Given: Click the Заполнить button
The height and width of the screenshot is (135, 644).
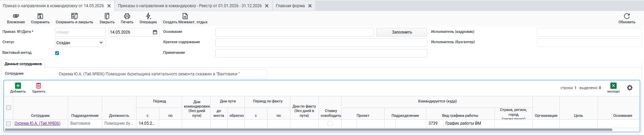Looking at the screenshot, I should 402,32.
